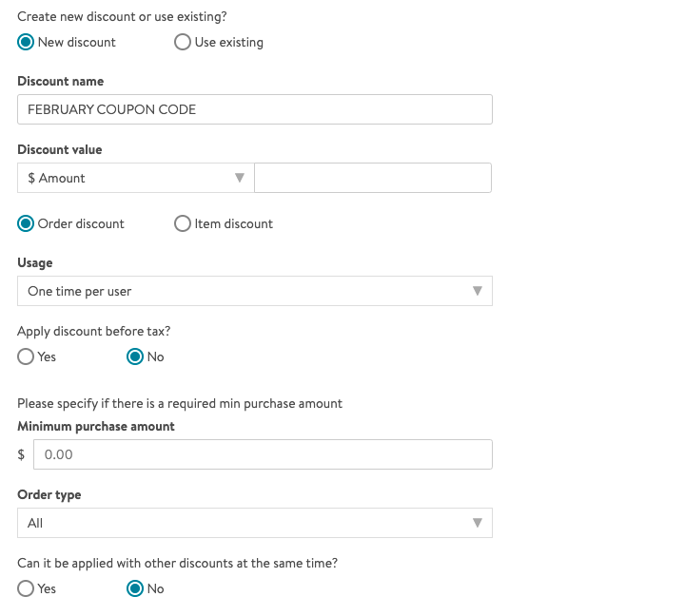The width and height of the screenshot is (685, 616).
Task: Select No for apply discount before tax
Action: pyautogui.click(x=136, y=356)
